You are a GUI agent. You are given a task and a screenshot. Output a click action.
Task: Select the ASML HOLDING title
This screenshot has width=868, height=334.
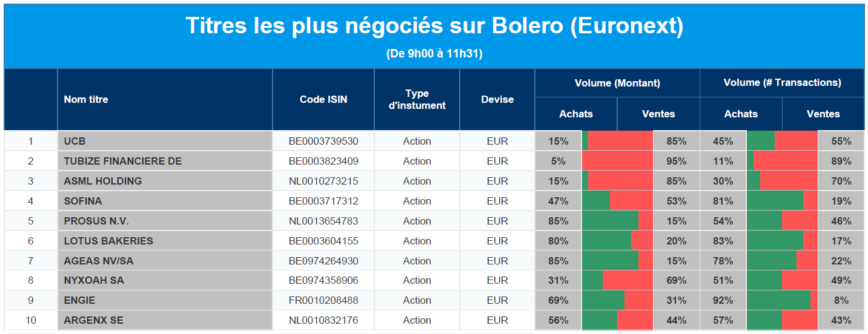click(103, 181)
